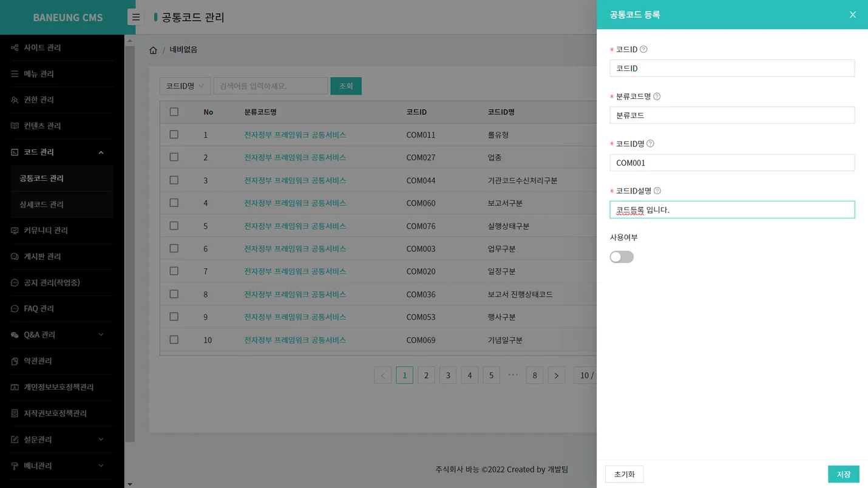Click the 조회 search button
The height and width of the screenshot is (488, 868).
(x=346, y=86)
